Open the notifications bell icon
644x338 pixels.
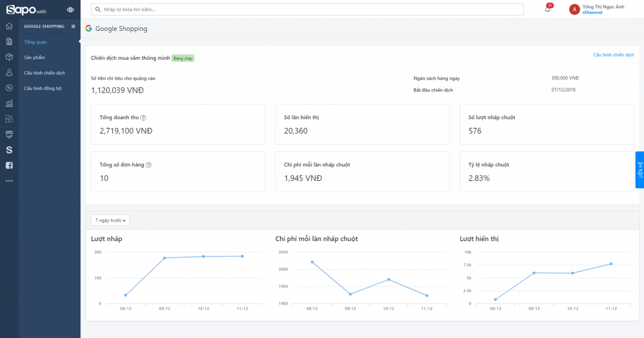548,9
